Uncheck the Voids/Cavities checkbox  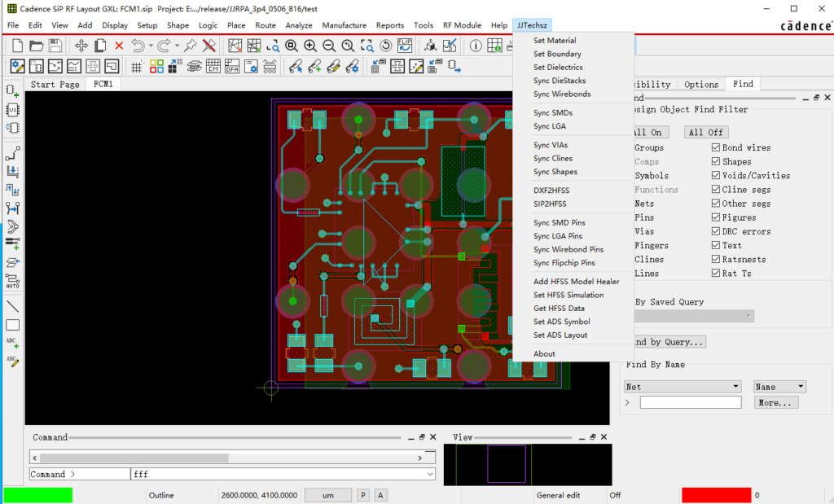coord(716,175)
